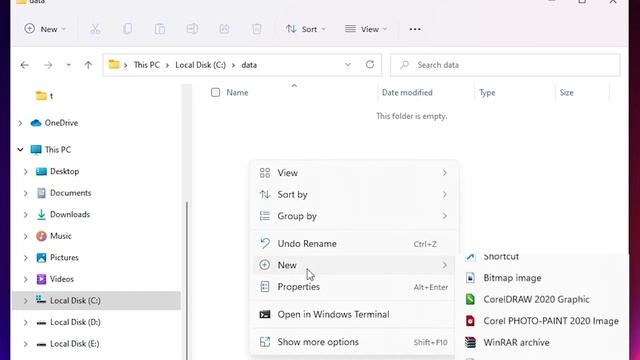Click the Delete trash icon in toolbar
This screenshot has height=360, width=640.
(257, 29)
